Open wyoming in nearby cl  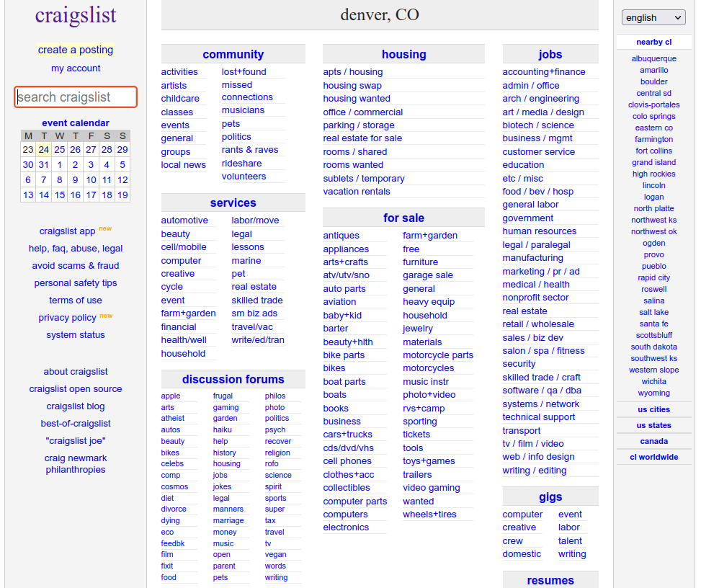653,393
